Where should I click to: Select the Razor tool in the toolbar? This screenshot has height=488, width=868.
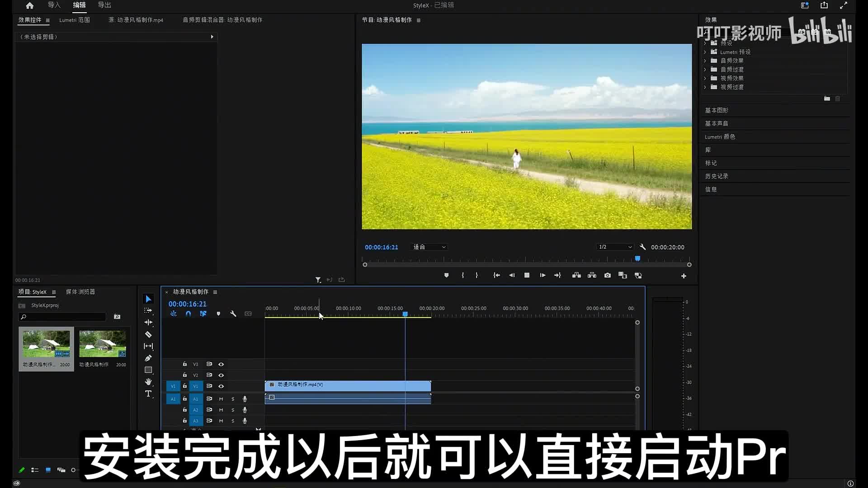[x=148, y=334]
